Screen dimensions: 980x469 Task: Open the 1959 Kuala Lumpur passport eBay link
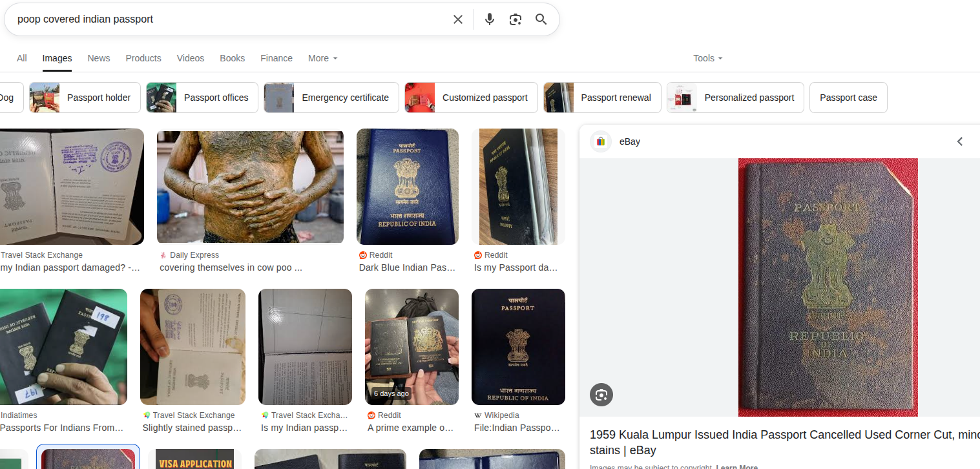point(784,443)
